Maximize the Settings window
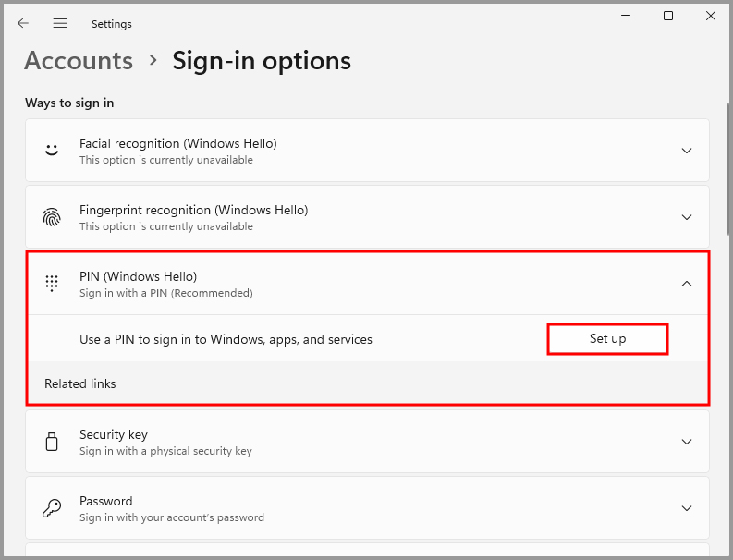The width and height of the screenshot is (733, 560). coord(668,16)
